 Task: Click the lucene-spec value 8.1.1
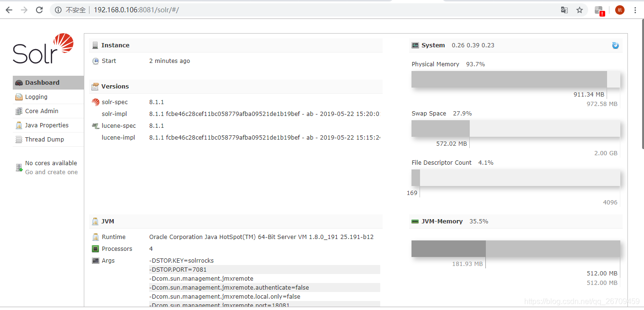(x=156, y=126)
